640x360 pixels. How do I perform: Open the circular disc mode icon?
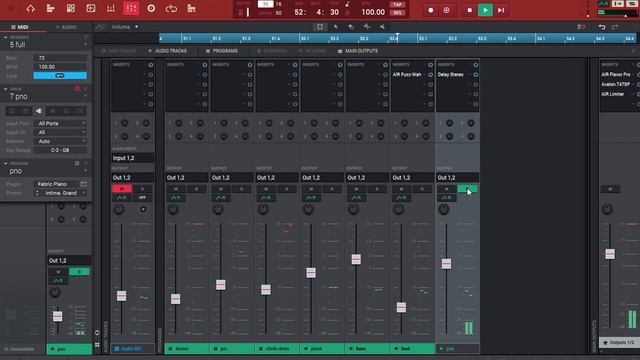151,8
